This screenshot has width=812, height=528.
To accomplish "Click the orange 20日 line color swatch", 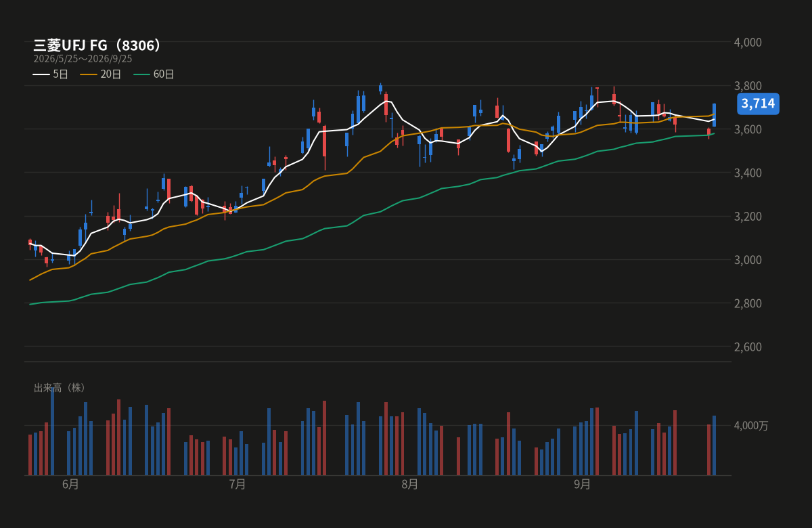I will click(89, 74).
